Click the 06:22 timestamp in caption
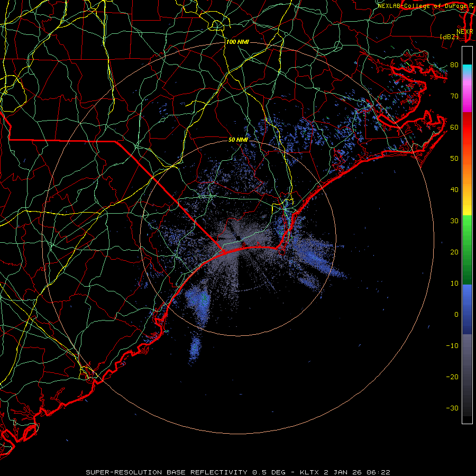The image size is (476, 476). coord(378,472)
